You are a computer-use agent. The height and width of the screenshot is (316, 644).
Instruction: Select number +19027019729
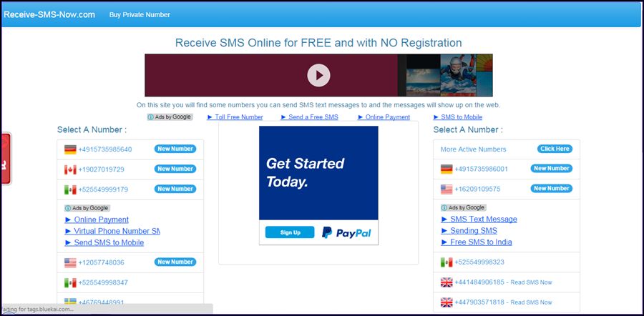102,169
